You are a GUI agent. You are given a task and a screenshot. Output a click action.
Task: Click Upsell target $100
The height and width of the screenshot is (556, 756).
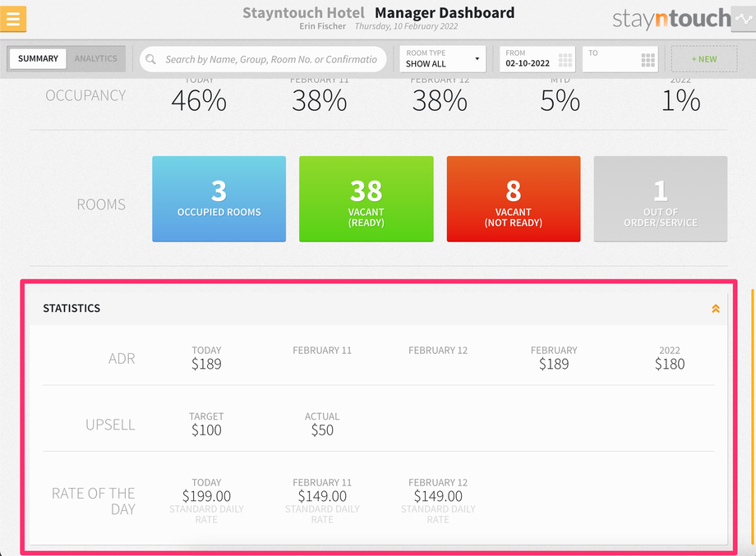pos(206,430)
